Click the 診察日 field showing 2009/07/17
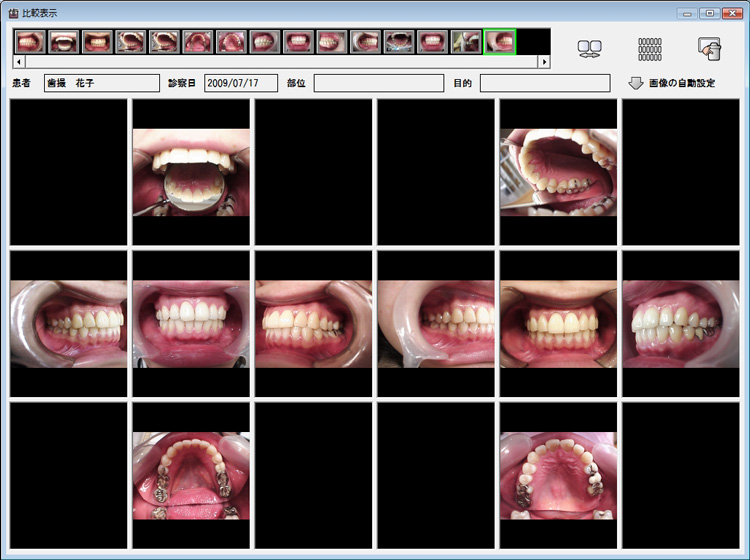 point(241,83)
